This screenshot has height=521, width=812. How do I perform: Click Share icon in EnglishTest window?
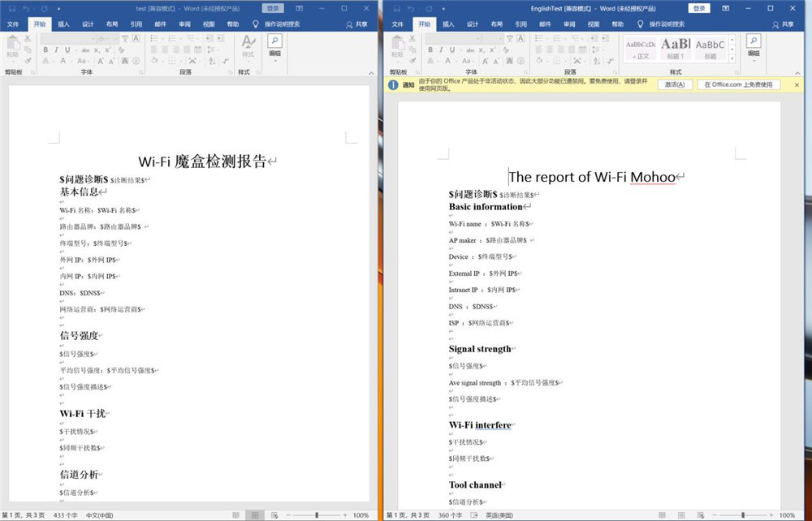click(783, 24)
